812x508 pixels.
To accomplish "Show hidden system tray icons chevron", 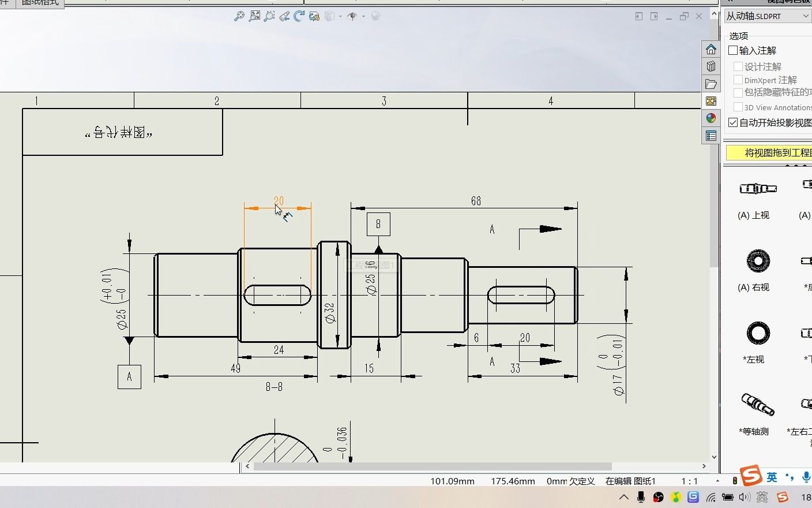I will (x=624, y=497).
